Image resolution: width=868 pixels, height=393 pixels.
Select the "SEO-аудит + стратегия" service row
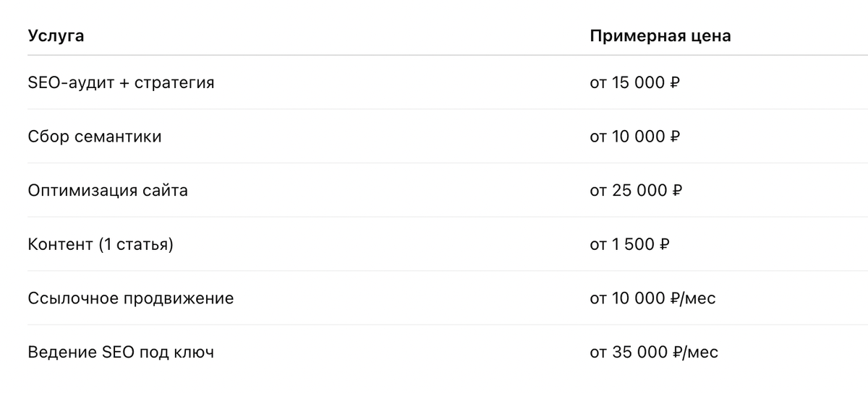[121, 82]
